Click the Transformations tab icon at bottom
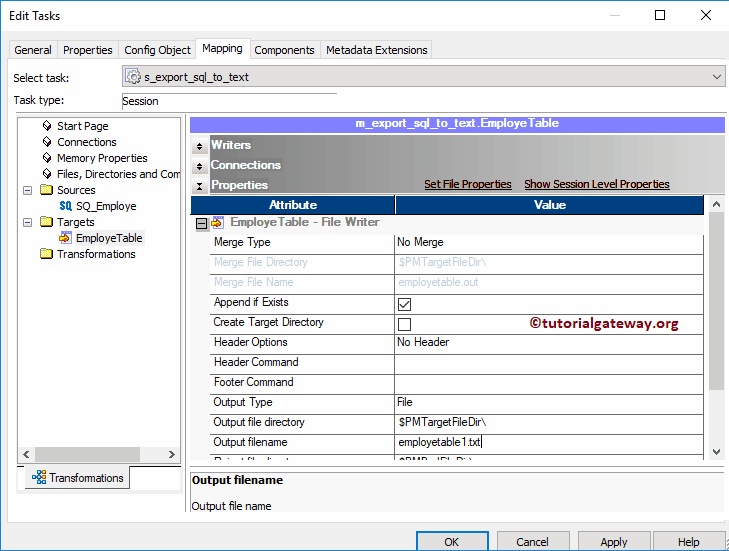The width and height of the screenshot is (729, 551). (x=39, y=477)
